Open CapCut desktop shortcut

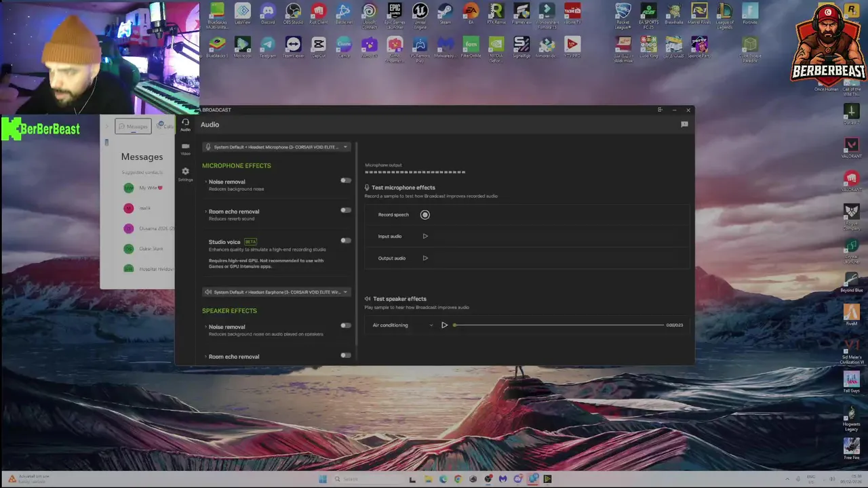pos(318,47)
